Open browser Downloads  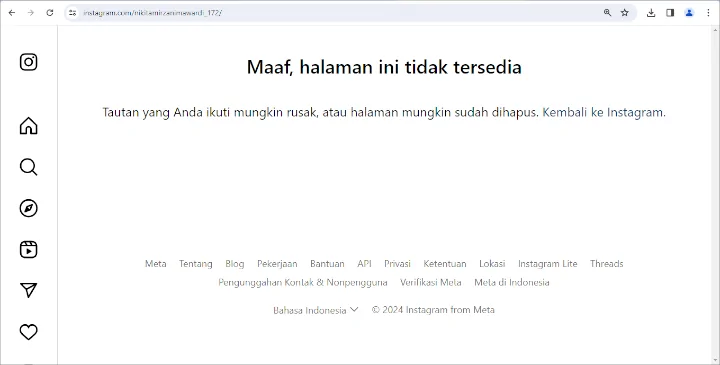(651, 13)
